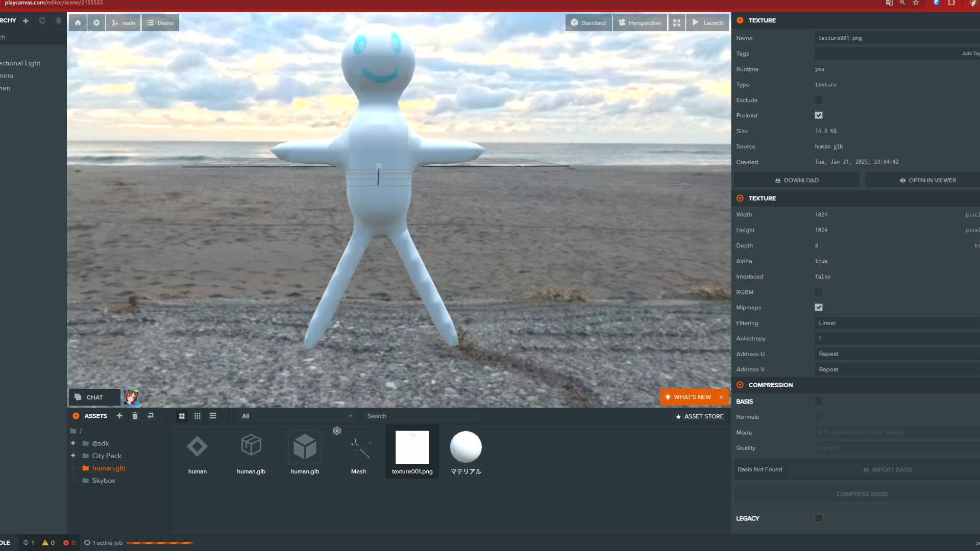Delete the selected hierarchy entity
Image resolution: width=980 pixels, height=551 pixels.
(59, 20)
